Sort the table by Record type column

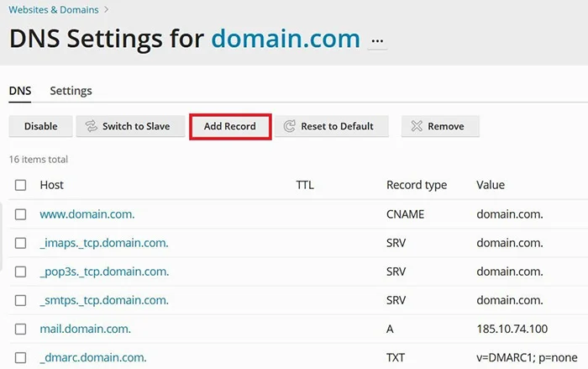coord(416,185)
